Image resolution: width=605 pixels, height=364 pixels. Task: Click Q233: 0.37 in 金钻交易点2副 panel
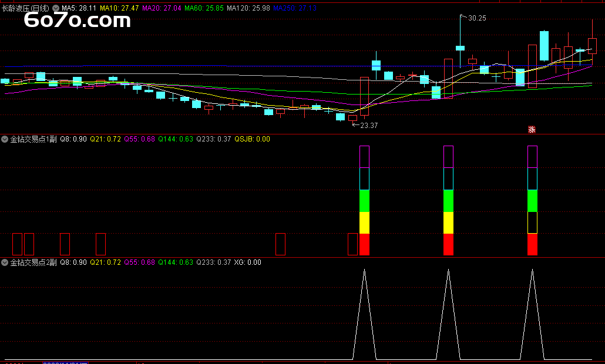214,262
